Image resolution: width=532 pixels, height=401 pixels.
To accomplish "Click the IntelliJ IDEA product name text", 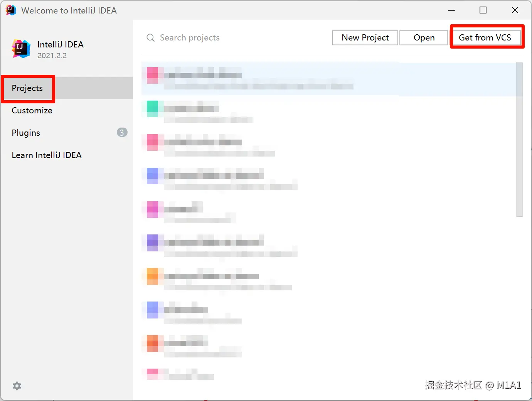I will click(x=61, y=45).
